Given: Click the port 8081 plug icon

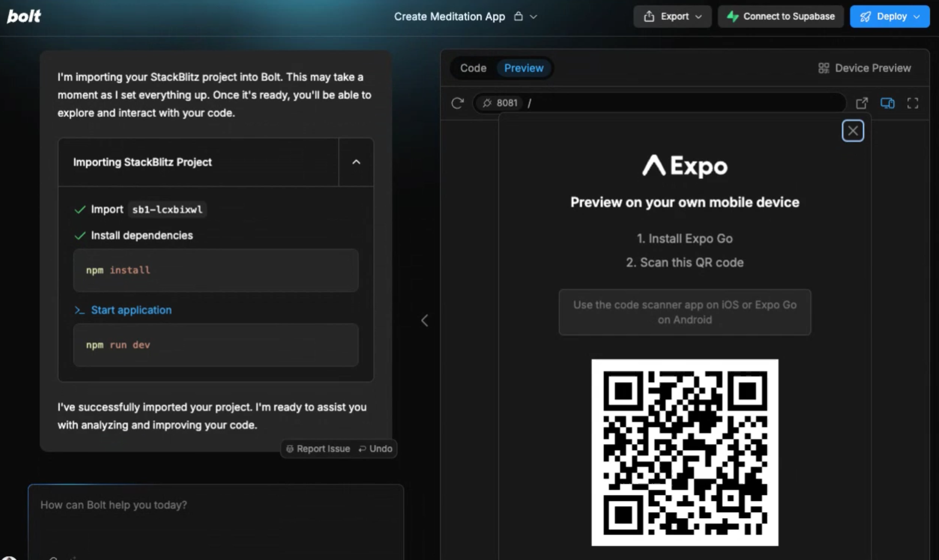Looking at the screenshot, I should (487, 103).
